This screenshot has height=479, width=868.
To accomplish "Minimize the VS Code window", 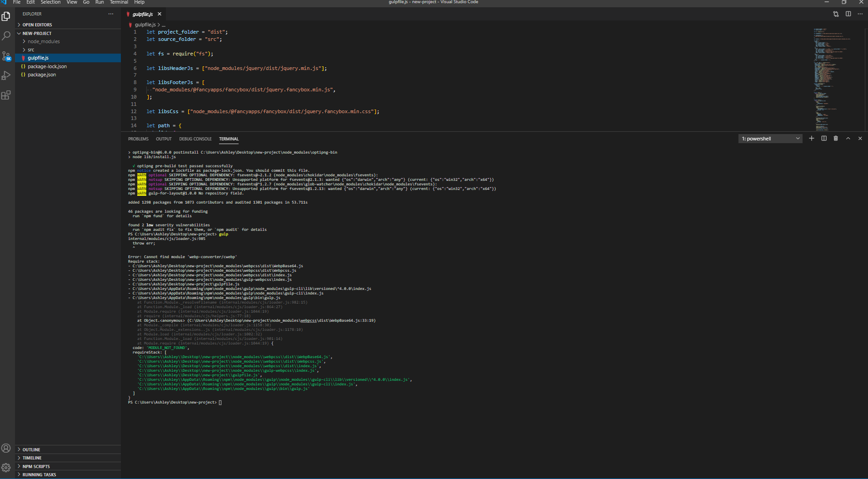I will point(827,2).
